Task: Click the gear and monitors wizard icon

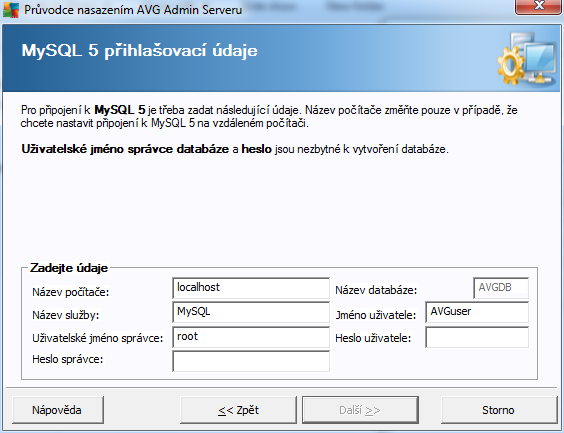Action: tap(527, 59)
